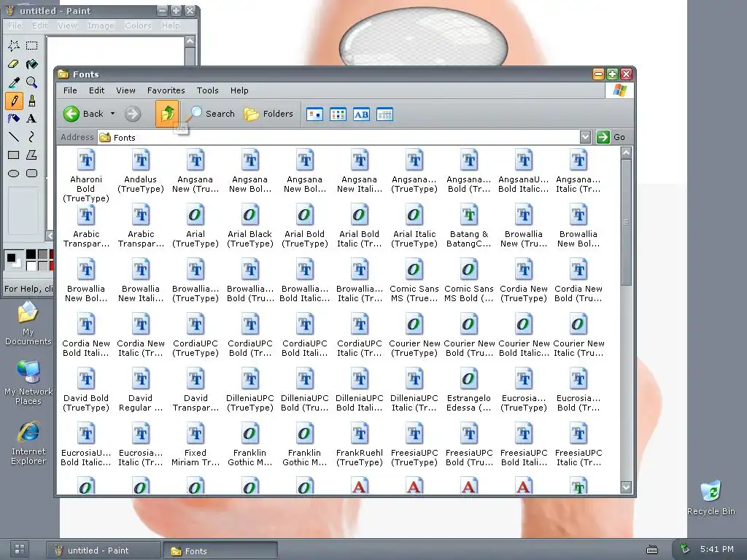Switch to untitled - Paint taskbar button
747x560 pixels.
coord(102,551)
